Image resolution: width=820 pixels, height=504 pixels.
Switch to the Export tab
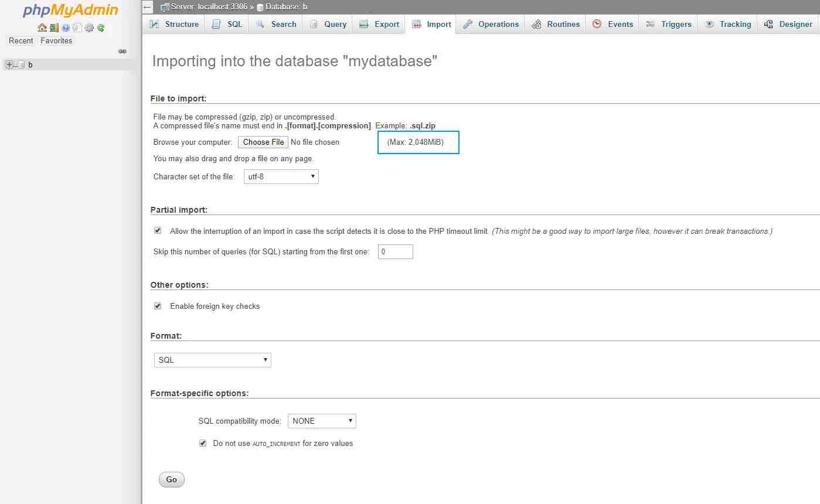tap(379, 24)
